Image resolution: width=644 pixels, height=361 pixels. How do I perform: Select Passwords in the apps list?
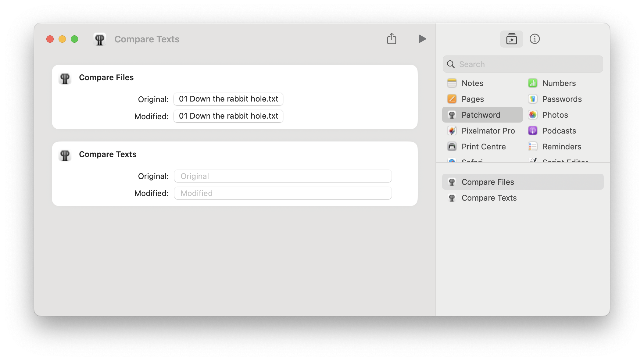coord(563,99)
